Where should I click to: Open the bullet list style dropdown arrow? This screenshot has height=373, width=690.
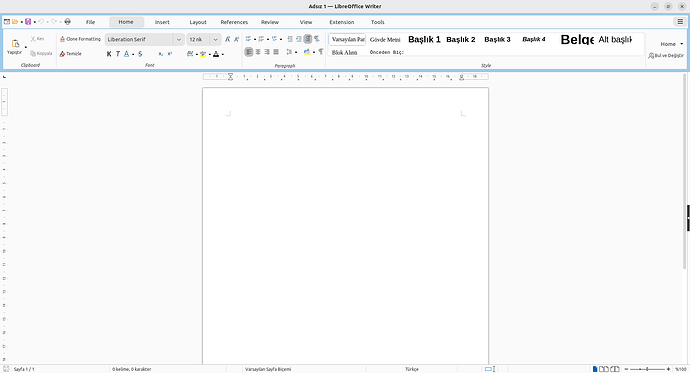255,40
